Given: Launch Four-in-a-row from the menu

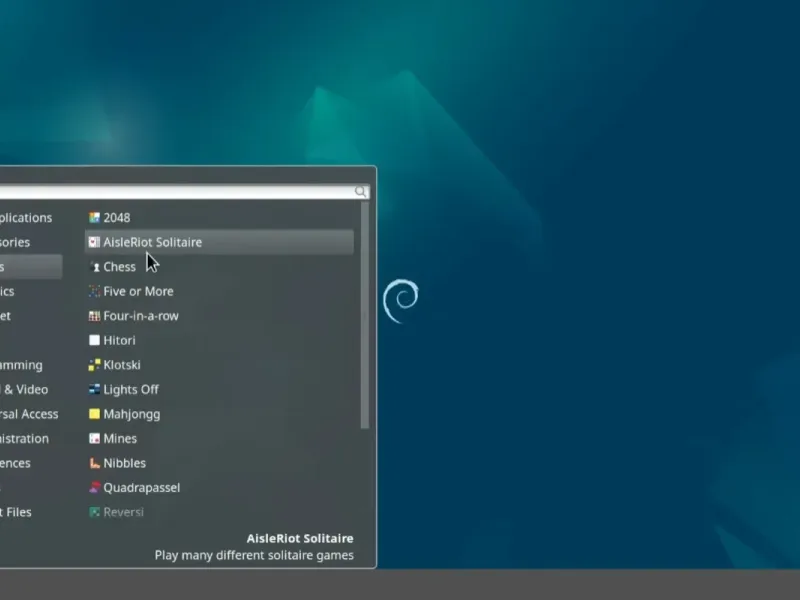Looking at the screenshot, I should coord(219,315).
